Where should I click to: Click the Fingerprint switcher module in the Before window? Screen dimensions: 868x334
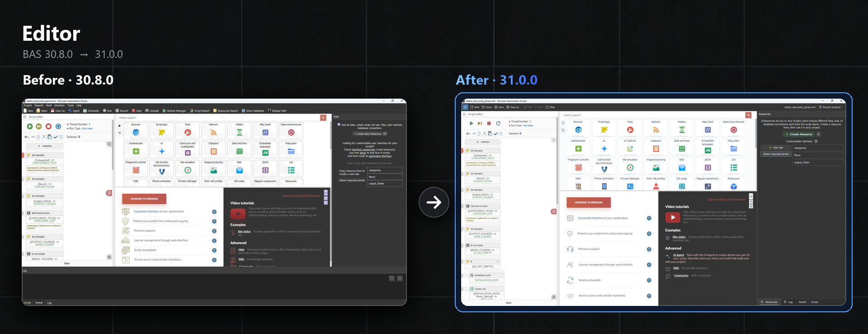pos(136,168)
